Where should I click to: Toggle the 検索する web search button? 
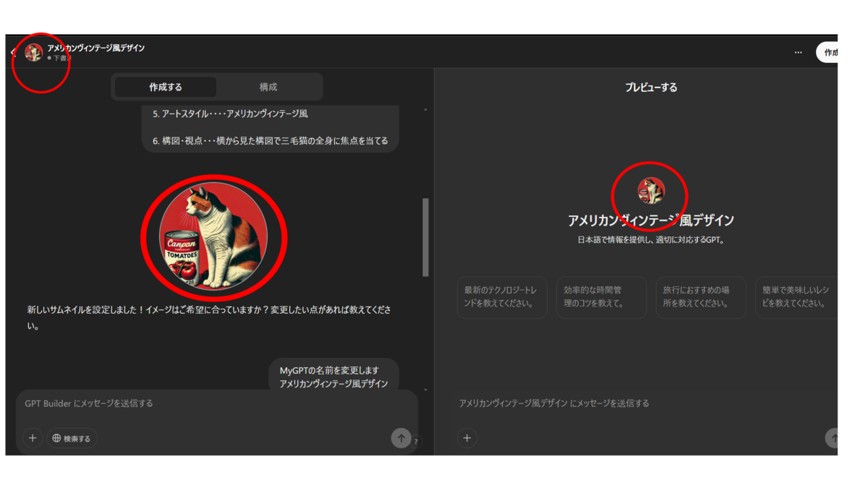click(72, 438)
